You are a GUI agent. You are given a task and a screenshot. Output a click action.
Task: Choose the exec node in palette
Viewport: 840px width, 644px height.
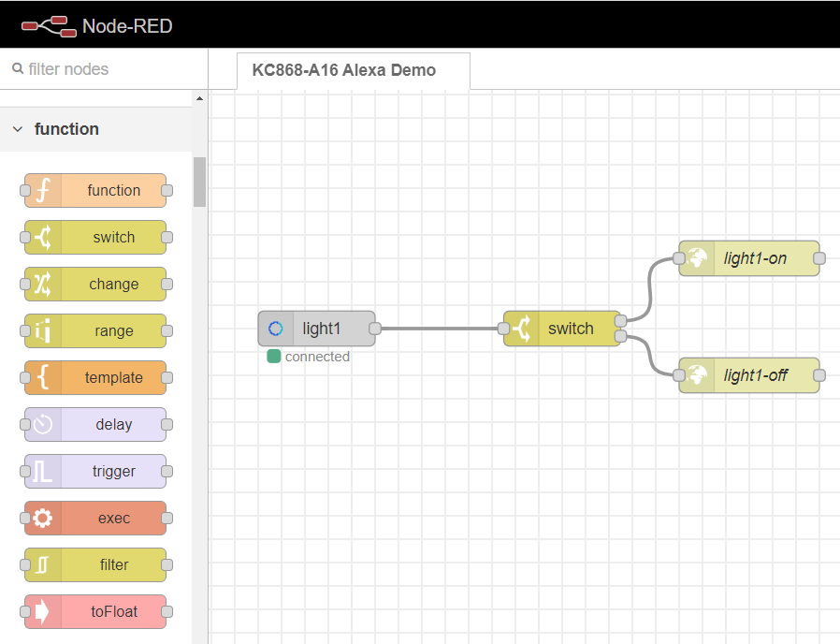click(95, 518)
